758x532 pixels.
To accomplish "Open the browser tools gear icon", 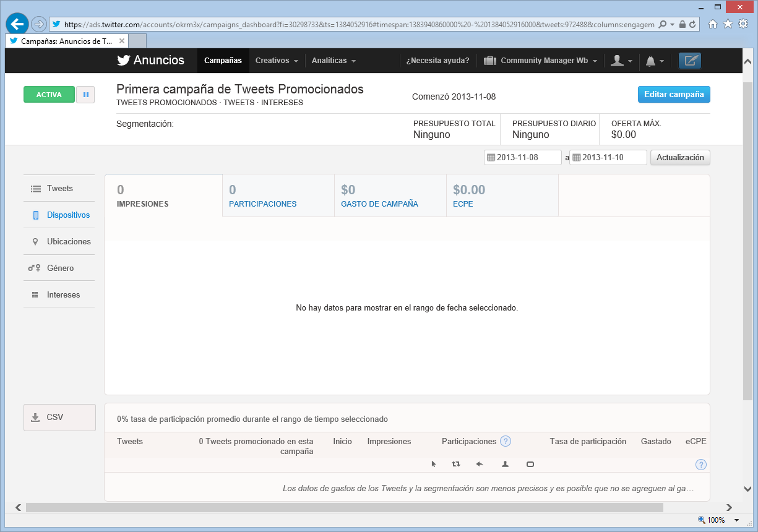I will coord(742,24).
